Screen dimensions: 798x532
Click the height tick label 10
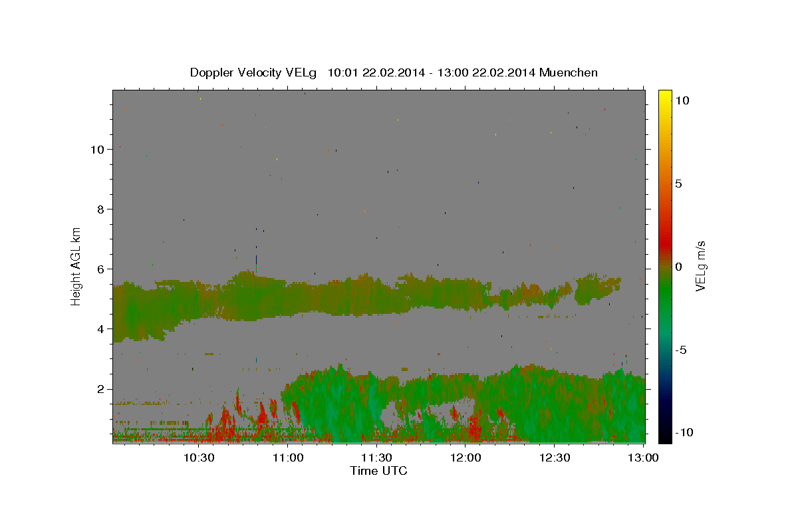point(98,150)
